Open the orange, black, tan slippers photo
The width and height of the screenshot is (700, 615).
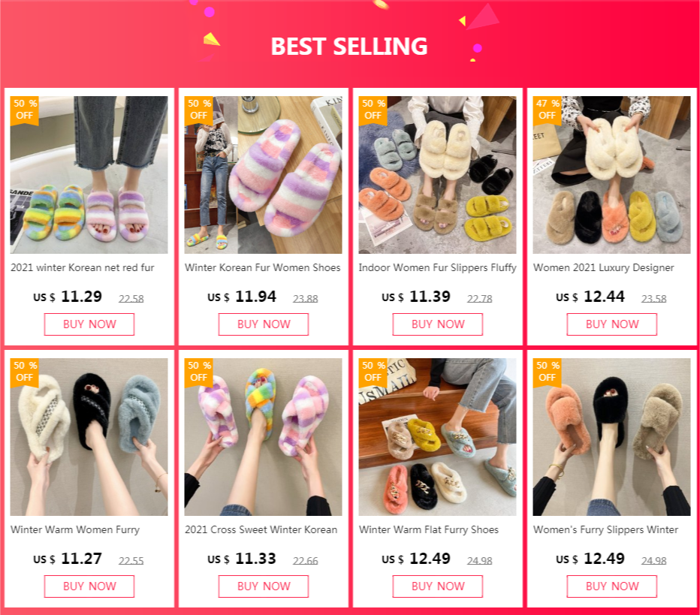611,437
